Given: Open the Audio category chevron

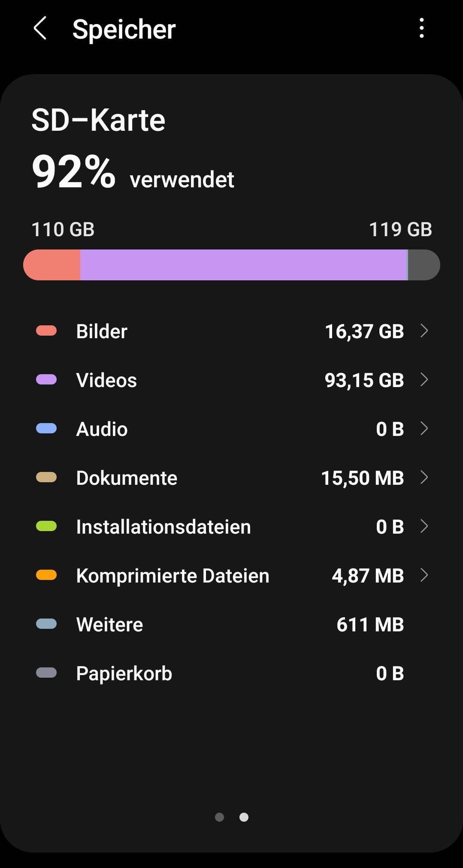Looking at the screenshot, I should [x=424, y=429].
